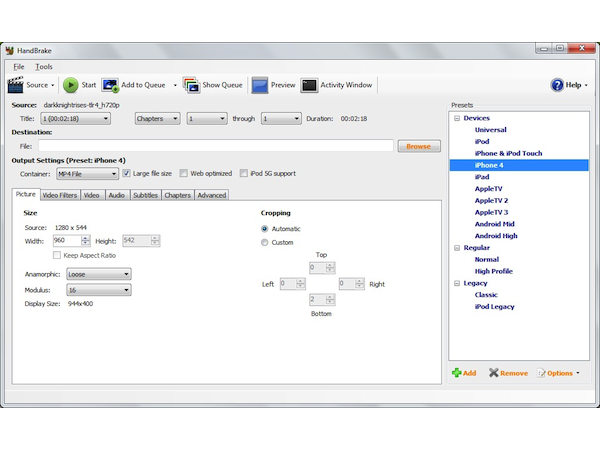Open the Modulus dropdown
The height and width of the screenshot is (450, 600).
click(x=99, y=290)
